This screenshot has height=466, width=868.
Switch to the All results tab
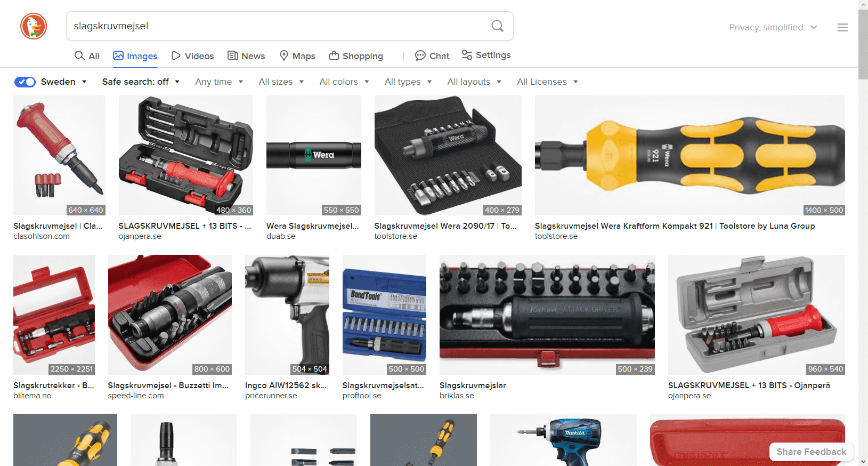pyautogui.click(x=87, y=56)
